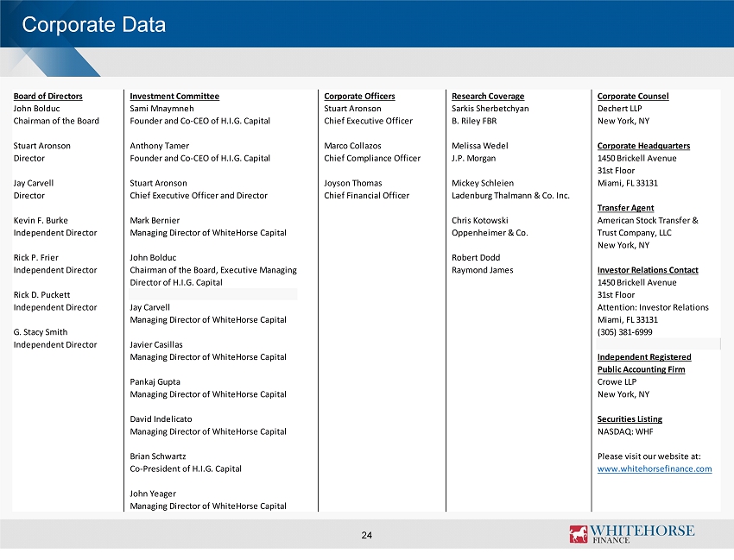Click the 'Transfer Agent' heading
This screenshot has height=560, width=734.
click(x=625, y=208)
